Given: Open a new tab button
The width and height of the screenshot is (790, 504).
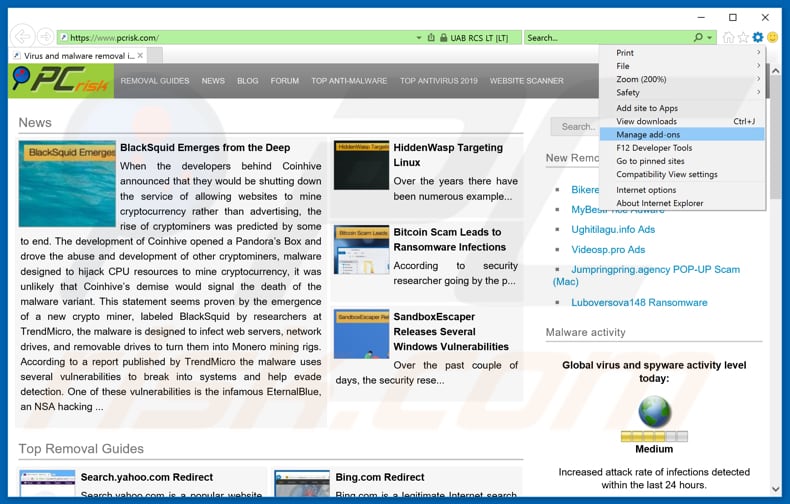Looking at the screenshot, I should click(x=155, y=55).
